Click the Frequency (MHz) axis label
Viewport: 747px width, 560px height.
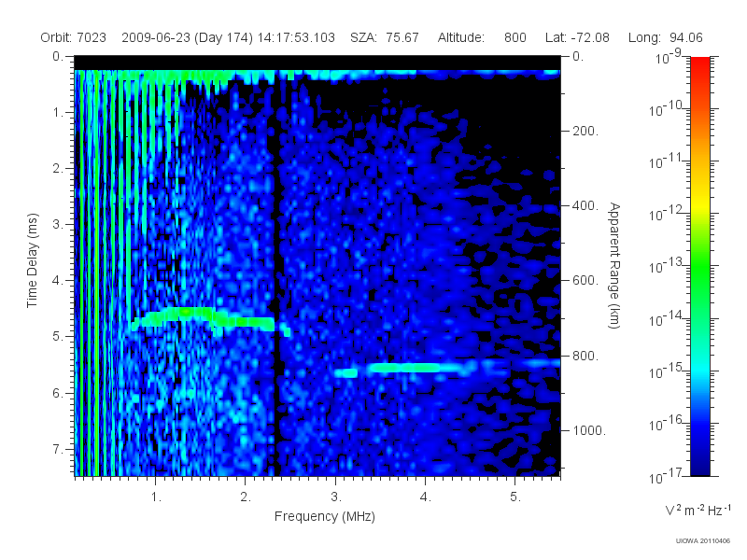pyautogui.click(x=325, y=516)
